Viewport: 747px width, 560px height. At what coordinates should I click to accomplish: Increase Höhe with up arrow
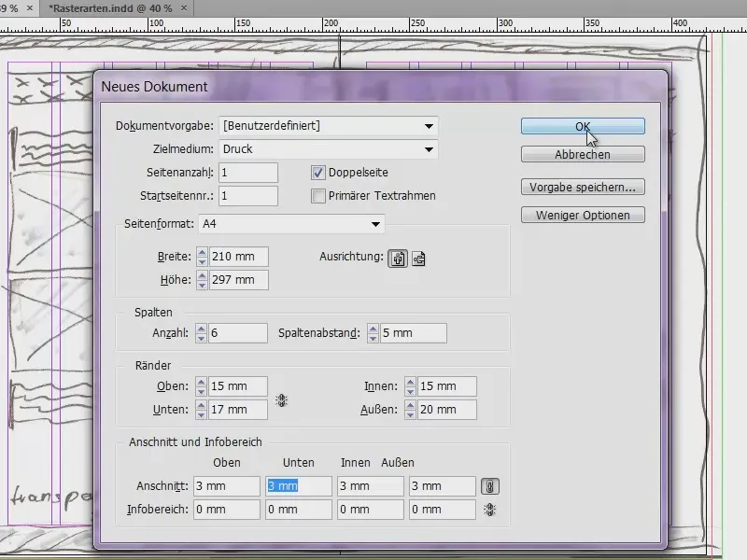tap(202, 275)
